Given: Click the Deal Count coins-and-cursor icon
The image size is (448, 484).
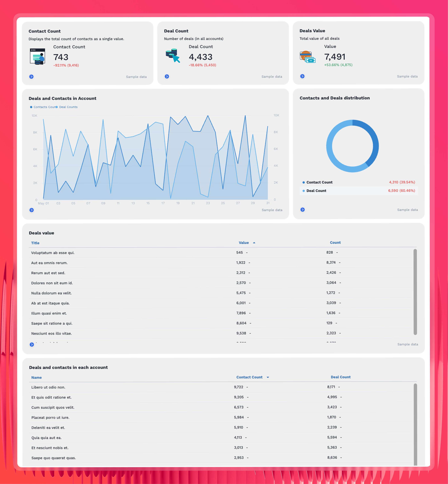Looking at the screenshot, I should pyautogui.click(x=173, y=56).
